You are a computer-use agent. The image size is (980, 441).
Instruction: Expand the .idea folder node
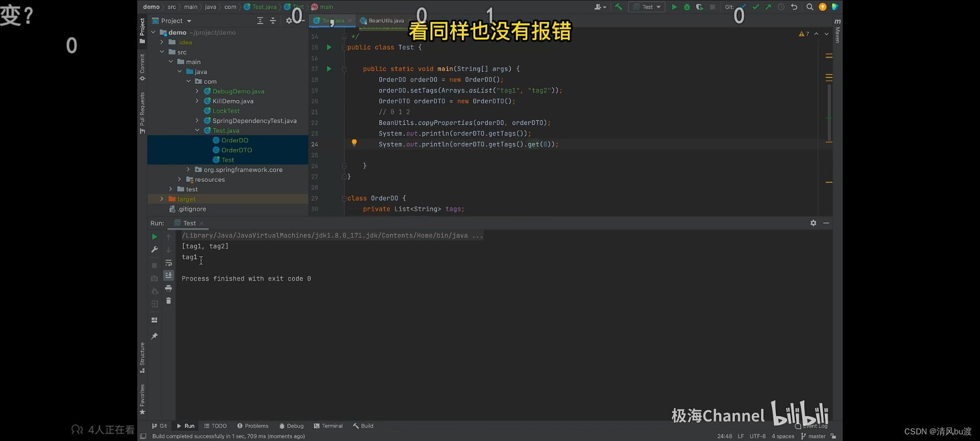[162, 42]
